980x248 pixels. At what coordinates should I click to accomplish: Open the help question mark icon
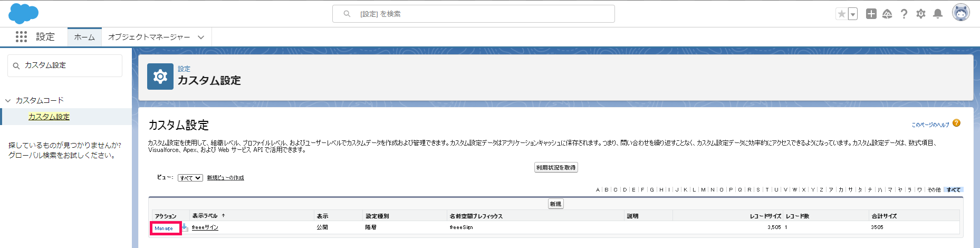904,14
